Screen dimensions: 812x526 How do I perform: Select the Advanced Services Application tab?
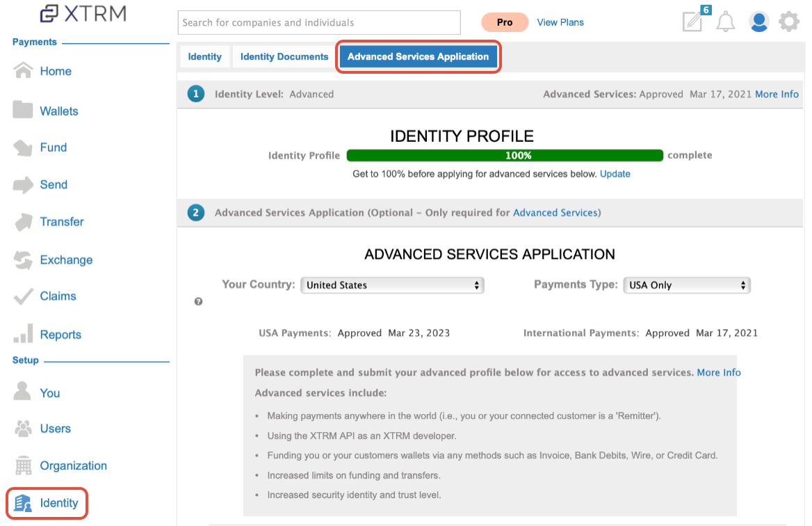418,56
